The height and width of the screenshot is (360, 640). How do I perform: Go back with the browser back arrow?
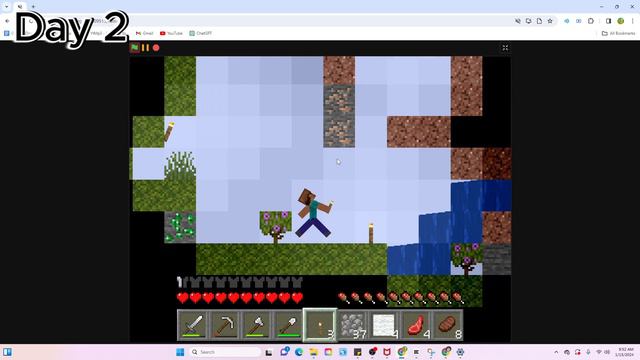pos(7,21)
